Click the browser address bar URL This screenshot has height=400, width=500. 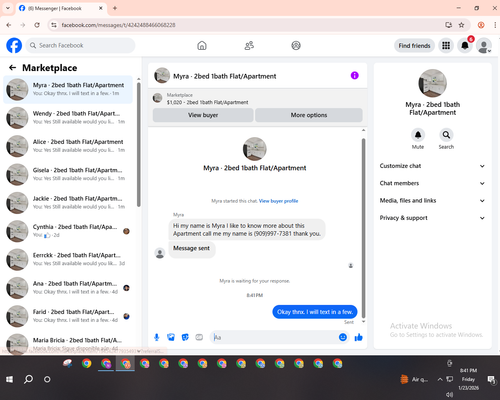118,25
